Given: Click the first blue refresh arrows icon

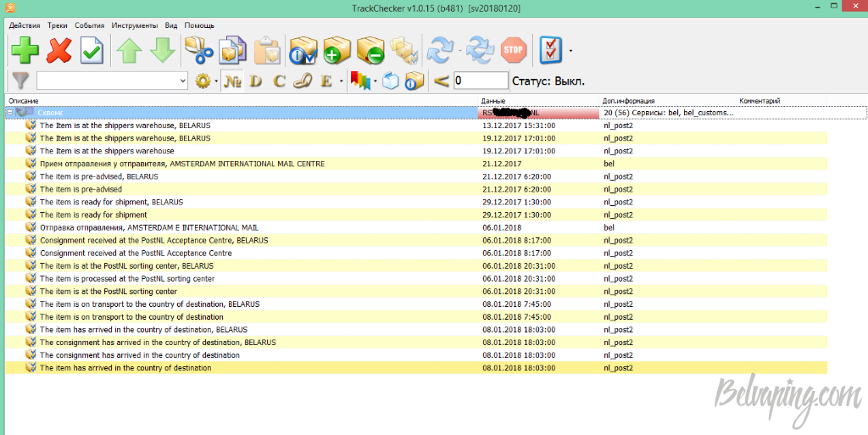Looking at the screenshot, I should click(441, 50).
